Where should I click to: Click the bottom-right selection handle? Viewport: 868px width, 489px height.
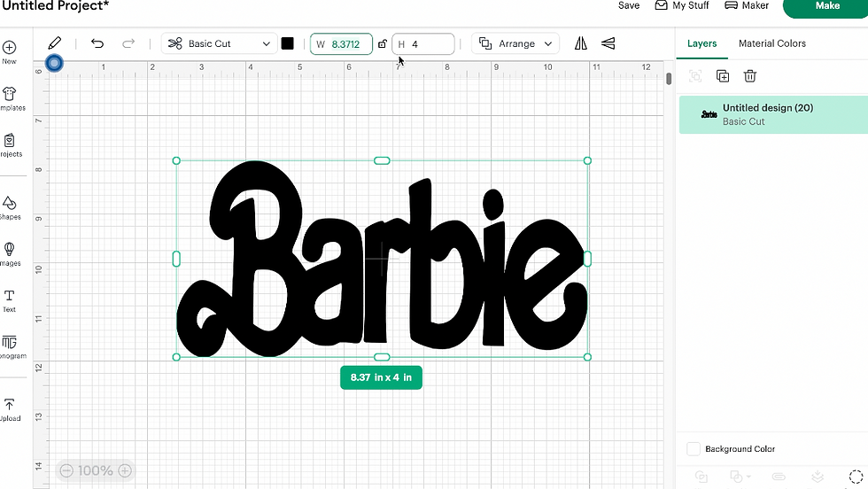click(587, 357)
